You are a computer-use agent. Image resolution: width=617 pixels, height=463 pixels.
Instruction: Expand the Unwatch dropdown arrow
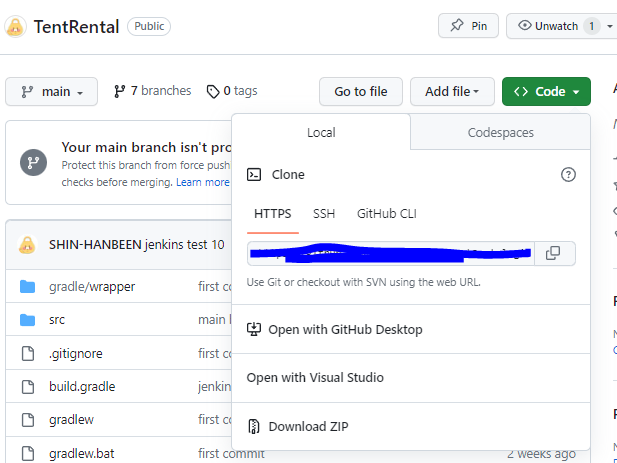tap(610, 26)
